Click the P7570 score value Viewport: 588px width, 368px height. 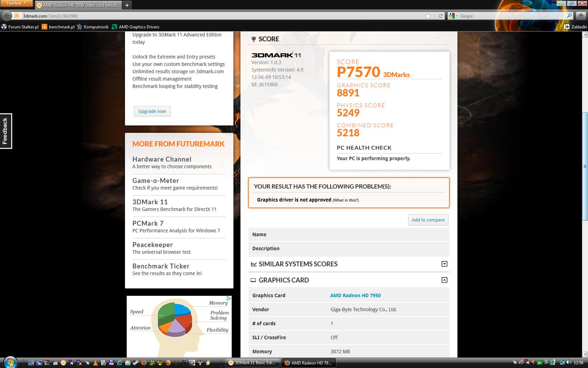358,72
